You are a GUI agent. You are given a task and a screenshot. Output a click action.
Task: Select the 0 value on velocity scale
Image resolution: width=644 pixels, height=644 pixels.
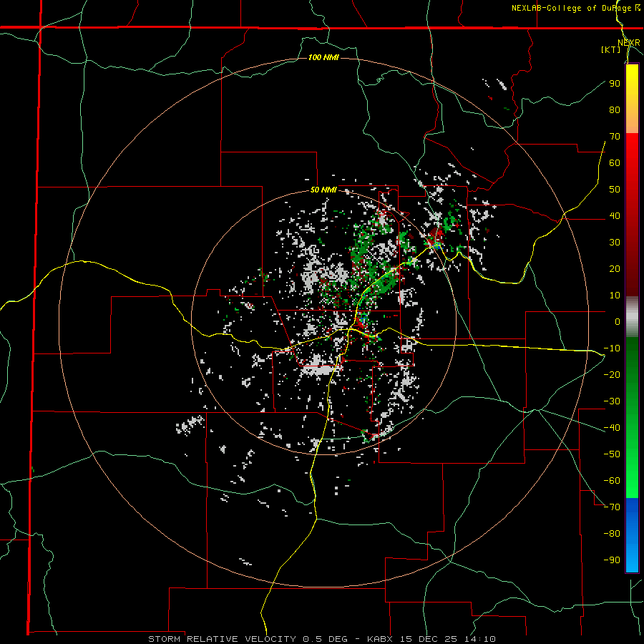(x=618, y=321)
